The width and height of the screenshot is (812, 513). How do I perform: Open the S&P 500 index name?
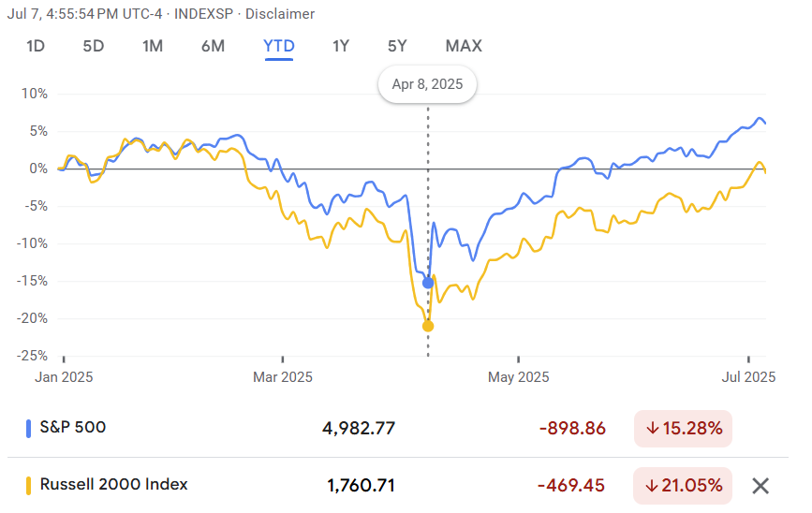[73, 428]
